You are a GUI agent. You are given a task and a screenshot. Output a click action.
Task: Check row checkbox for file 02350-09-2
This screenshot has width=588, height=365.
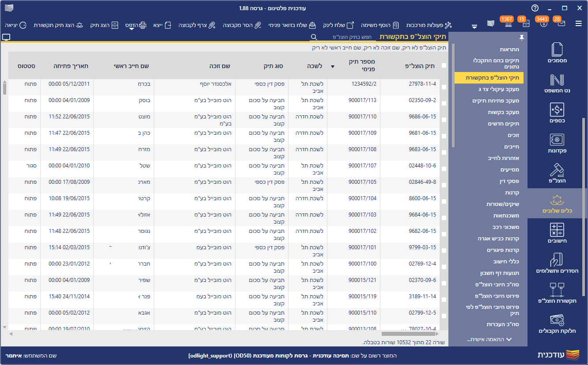[x=444, y=103]
